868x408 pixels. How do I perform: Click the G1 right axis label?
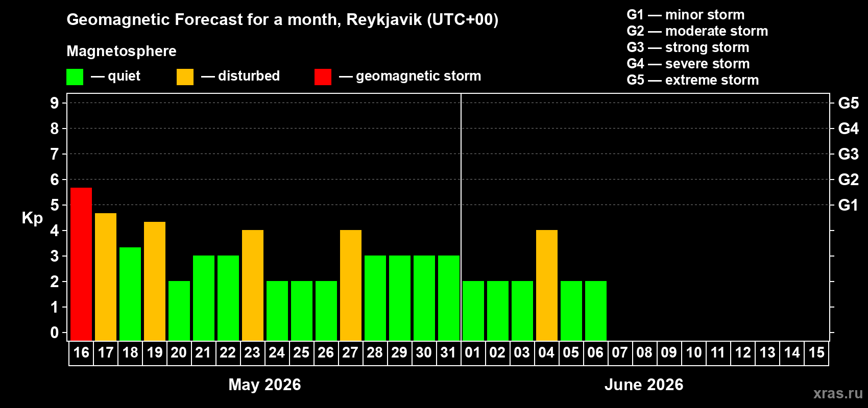tap(849, 205)
